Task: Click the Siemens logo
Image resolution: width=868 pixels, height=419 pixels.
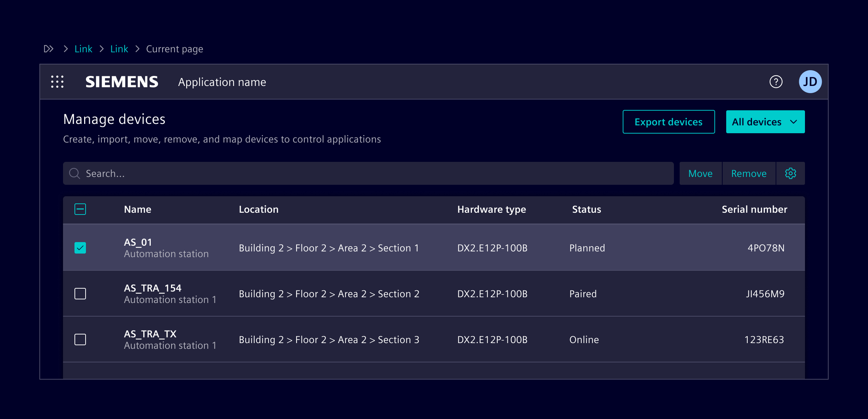Action: [x=122, y=82]
